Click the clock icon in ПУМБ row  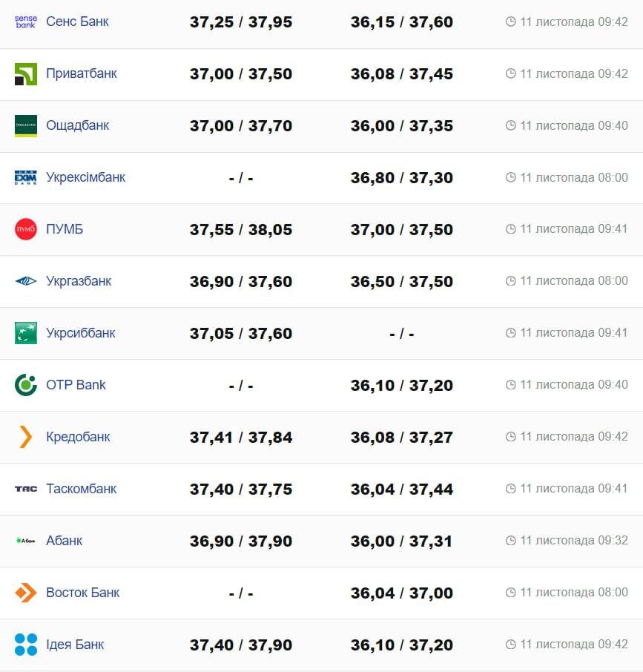click(x=510, y=229)
